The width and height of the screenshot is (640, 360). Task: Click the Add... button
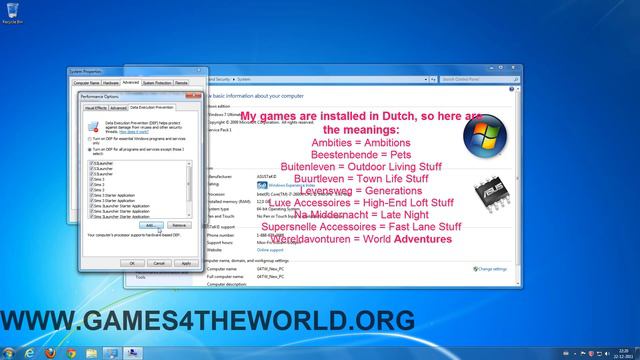(x=151, y=225)
